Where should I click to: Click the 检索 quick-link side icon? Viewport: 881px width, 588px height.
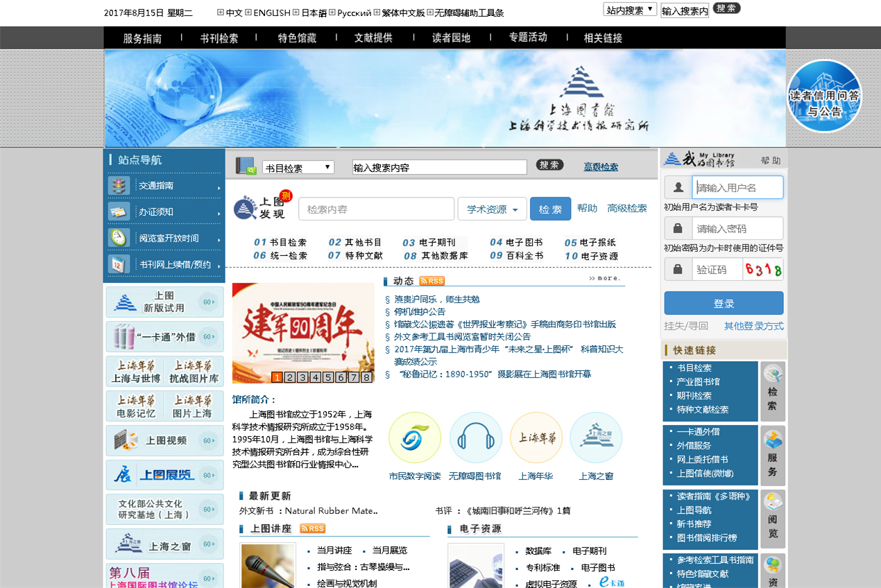click(773, 391)
